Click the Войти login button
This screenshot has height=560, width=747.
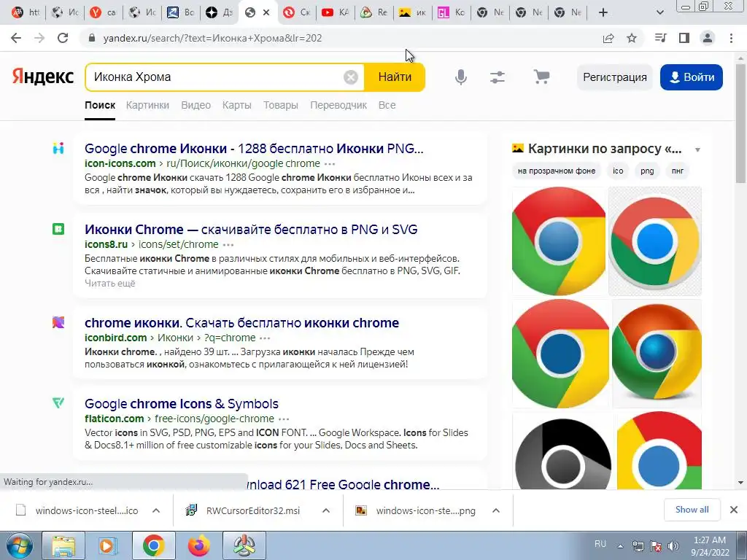pyautogui.click(x=692, y=77)
